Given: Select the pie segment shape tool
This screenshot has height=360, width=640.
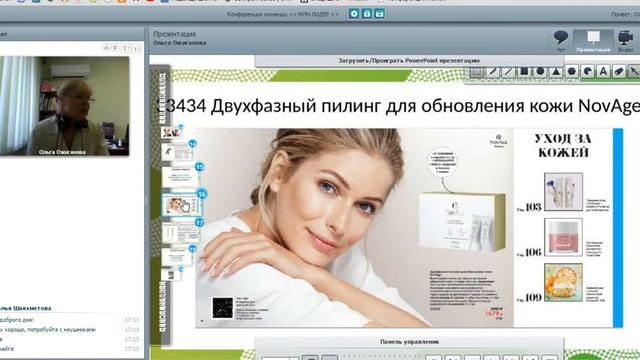Looking at the screenshot, I should [x=588, y=72].
